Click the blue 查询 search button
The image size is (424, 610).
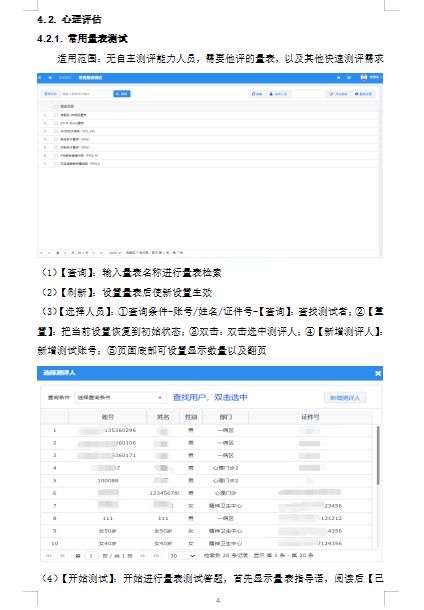pyautogui.click(x=122, y=94)
